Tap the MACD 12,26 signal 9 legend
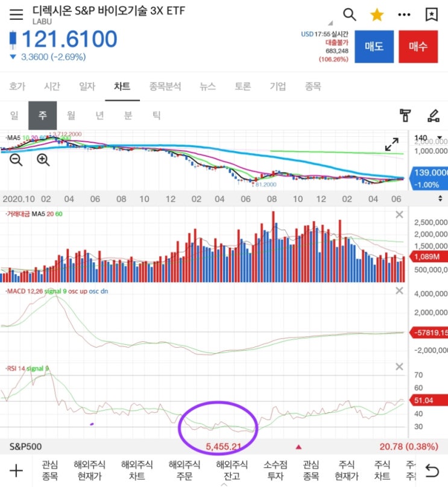The width and height of the screenshot is (448, 487). click(57, 291)
